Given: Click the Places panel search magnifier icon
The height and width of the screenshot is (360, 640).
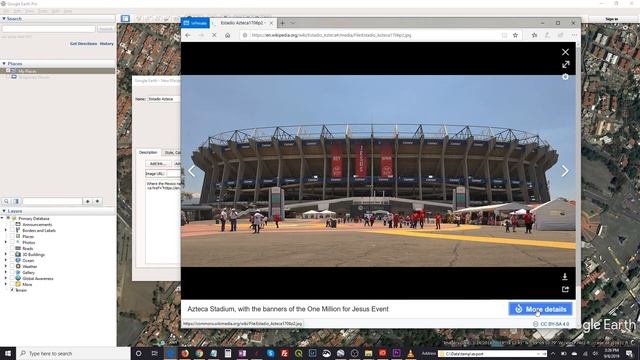Looking at the screenshot, I should tap(6, 201).
